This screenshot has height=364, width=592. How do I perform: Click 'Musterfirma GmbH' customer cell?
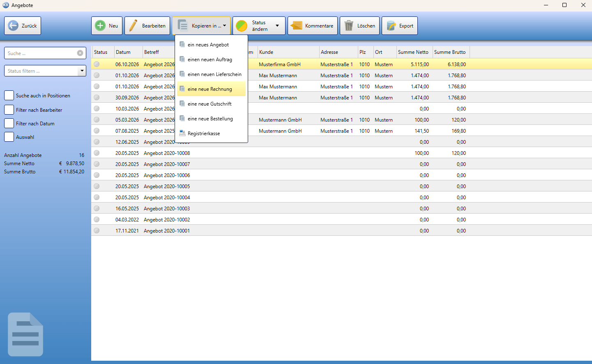click(280, 64)
